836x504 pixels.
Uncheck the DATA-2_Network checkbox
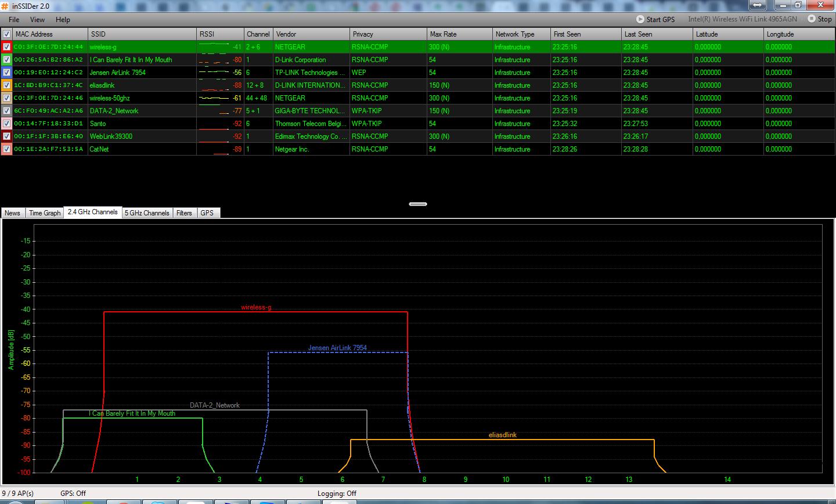[x=7, y=111]
